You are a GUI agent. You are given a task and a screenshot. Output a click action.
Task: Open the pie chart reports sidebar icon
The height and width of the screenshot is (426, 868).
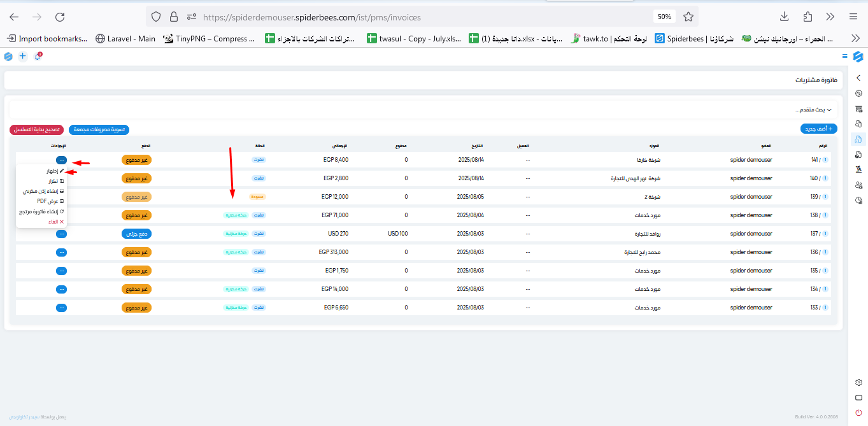click(858, 200)
